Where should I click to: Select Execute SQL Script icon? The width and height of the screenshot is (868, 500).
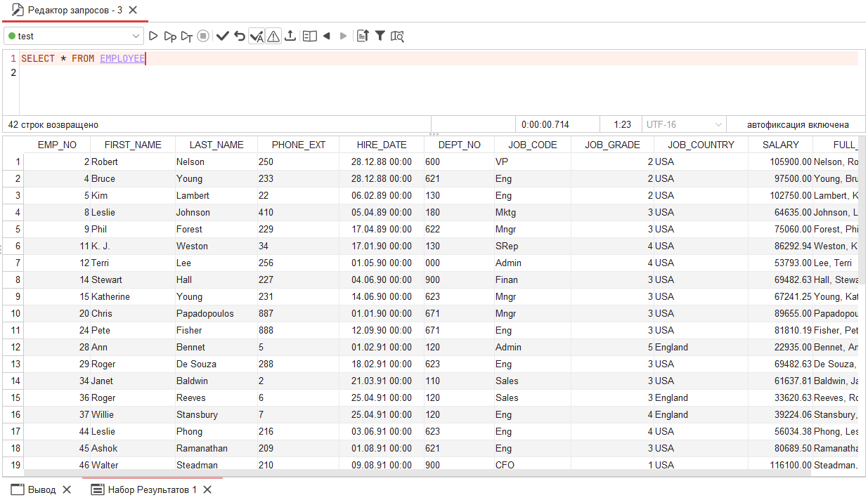click(169, 35)
